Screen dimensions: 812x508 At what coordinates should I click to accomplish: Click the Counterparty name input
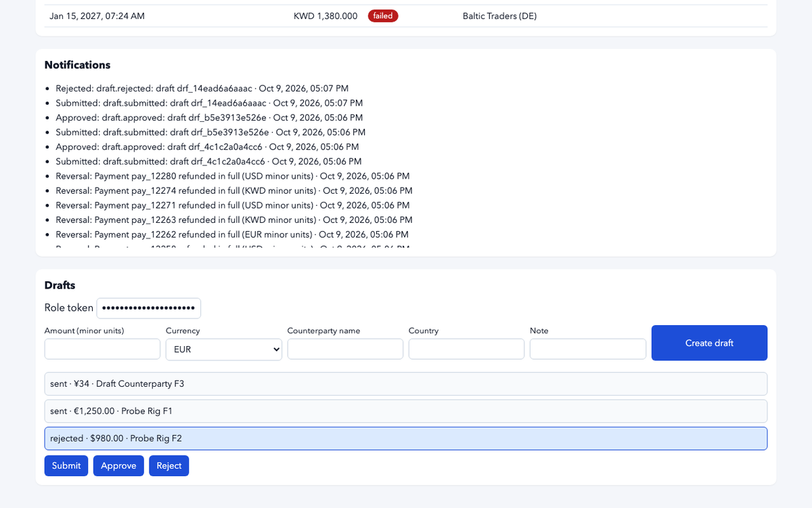tap(345, 349)
